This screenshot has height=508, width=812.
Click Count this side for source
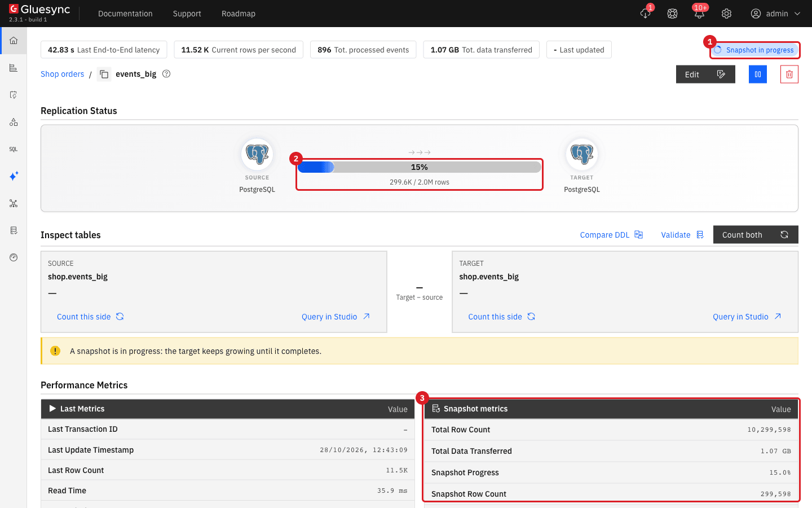90,317
